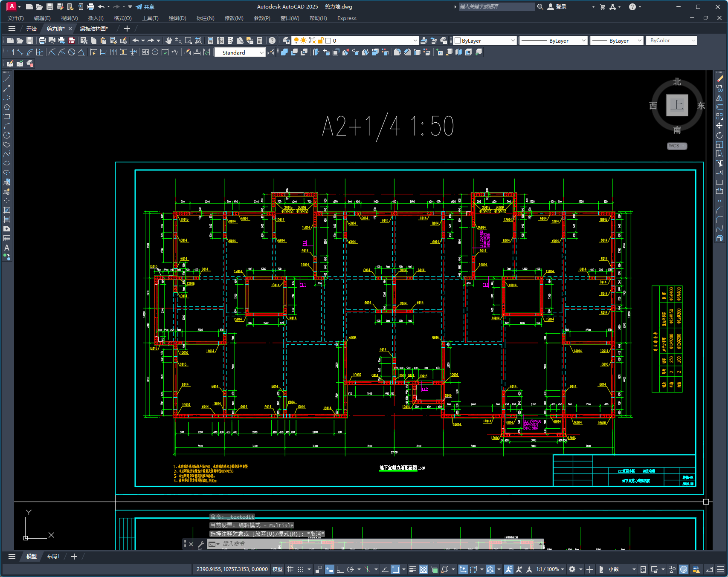Viewport: 728px width, 577px height.
Task: Click the command line input field
Action: pyautogui.click(x=375, y=544)
